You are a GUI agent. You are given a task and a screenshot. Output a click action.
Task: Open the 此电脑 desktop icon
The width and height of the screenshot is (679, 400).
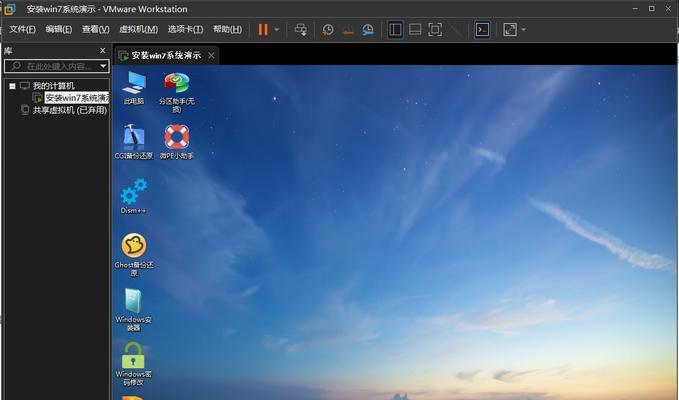[133, 88]
